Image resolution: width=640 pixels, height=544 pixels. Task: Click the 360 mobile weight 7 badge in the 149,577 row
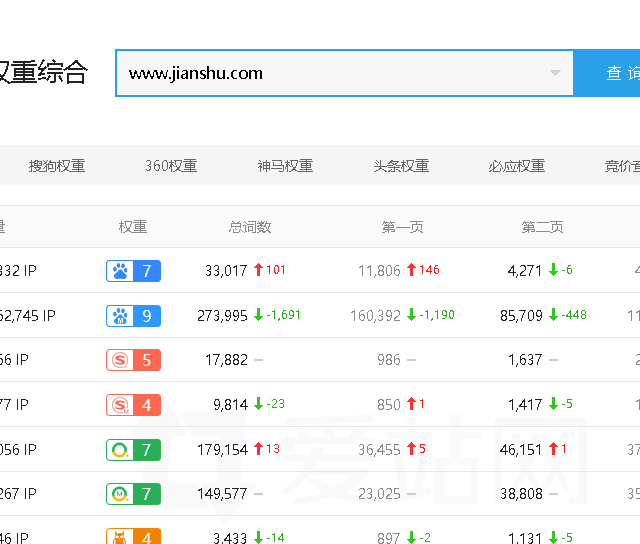pyautogui.click(x=133, y=494)
